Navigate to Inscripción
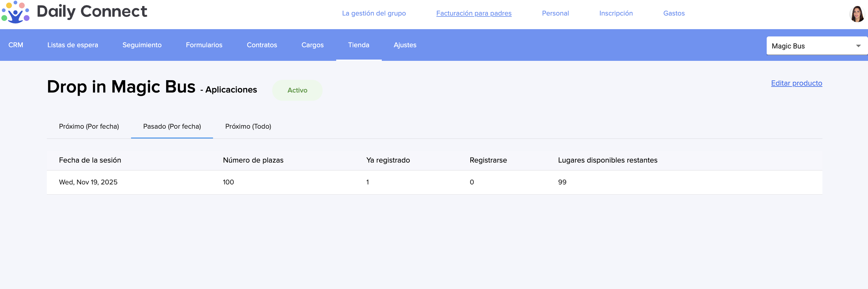This screenshot has width=868, height=289. click(616, 13)
